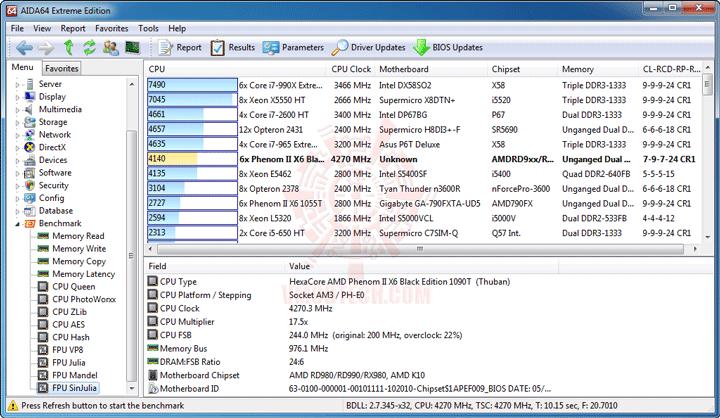Screen dimensions: 720x418
Task: Go up one level with green arrow
Action: 68,47
